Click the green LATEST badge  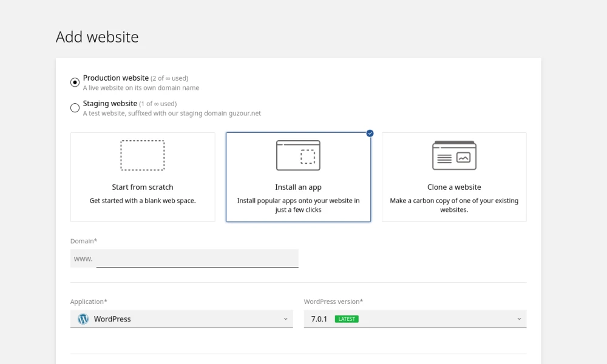[347, 319]
